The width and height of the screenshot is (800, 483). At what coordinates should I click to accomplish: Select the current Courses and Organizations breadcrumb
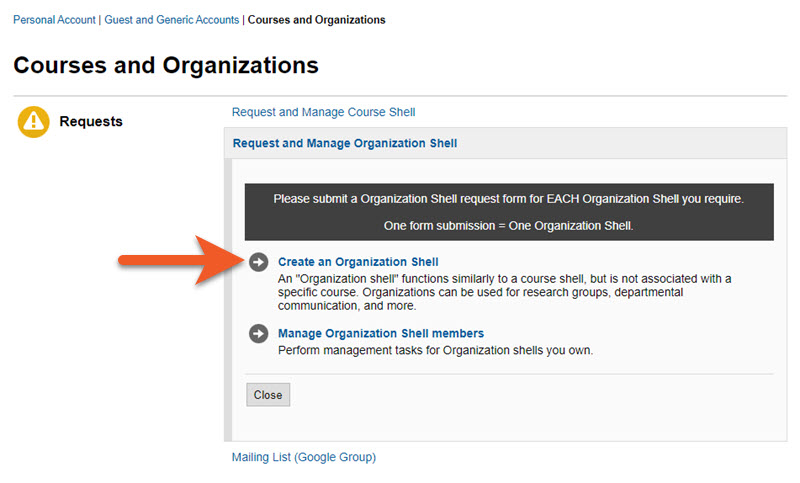click(316, 20)
